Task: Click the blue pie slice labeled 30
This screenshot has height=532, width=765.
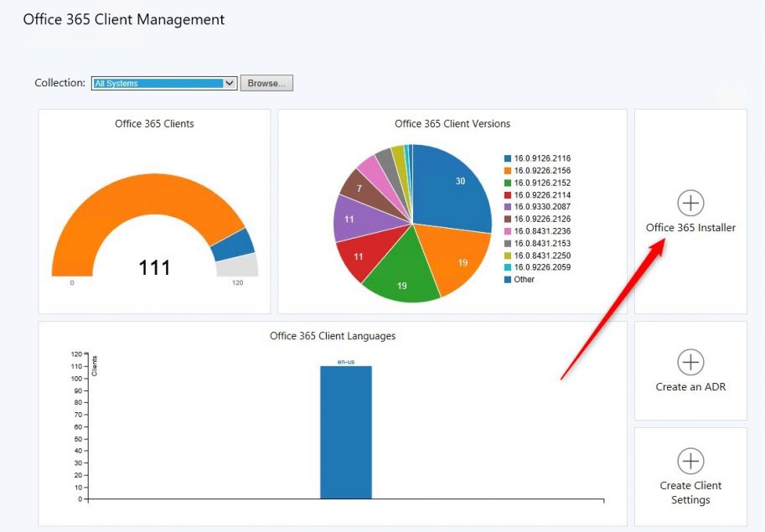Action: tap(452, 188)
